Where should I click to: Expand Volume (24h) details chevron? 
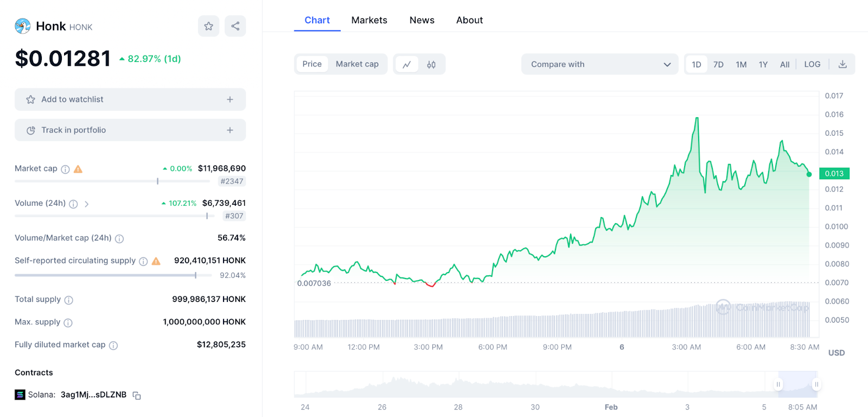pyautogui.click(x=86, y=204)
